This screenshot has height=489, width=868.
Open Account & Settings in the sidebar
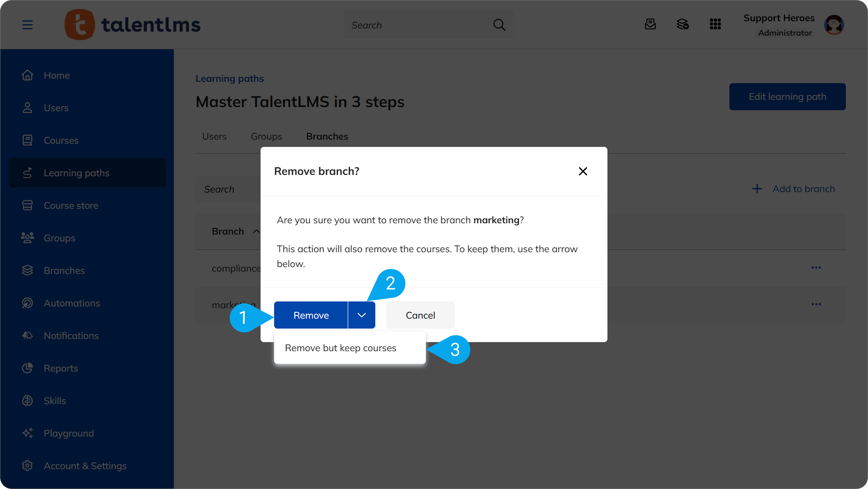87,466
